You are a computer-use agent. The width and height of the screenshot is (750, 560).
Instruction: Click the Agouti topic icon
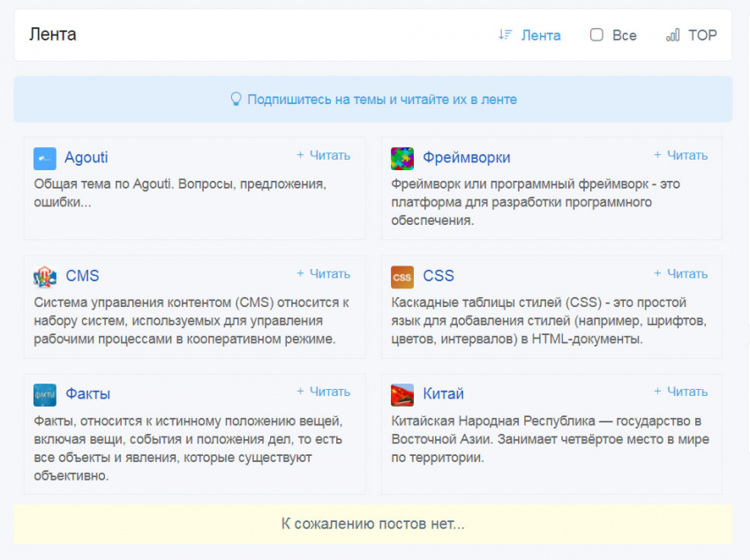pos(45,159)
